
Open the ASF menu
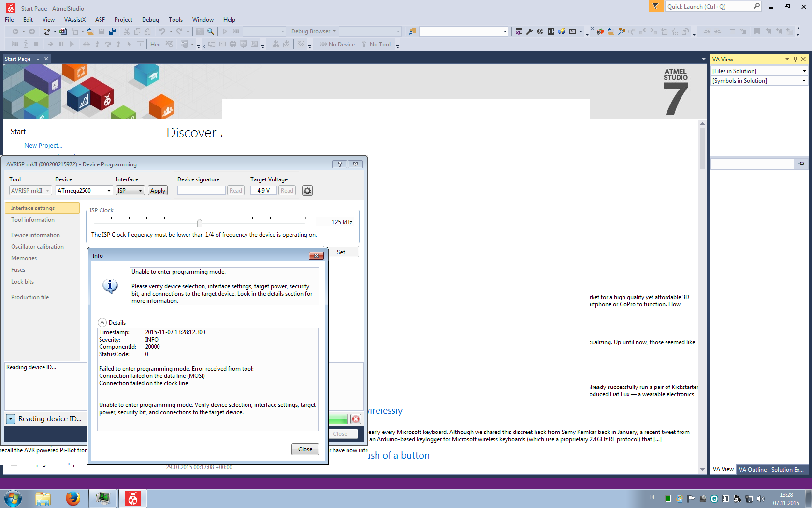coord(100,20)
